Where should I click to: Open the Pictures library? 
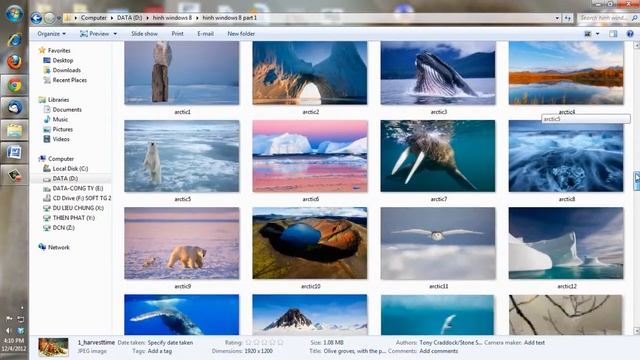[62, 129]
